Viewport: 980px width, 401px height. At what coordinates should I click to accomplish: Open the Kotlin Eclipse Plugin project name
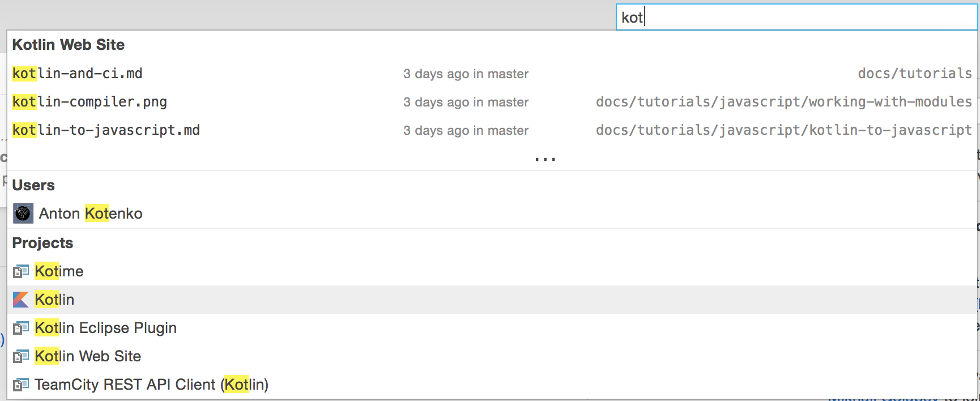pyautogui.click(x=105, y=328)
